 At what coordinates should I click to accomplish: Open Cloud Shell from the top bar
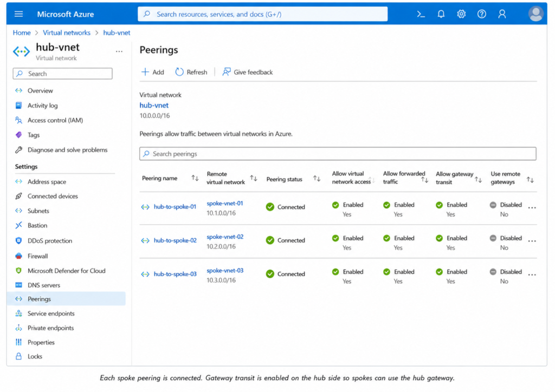(x=421, y=14)
